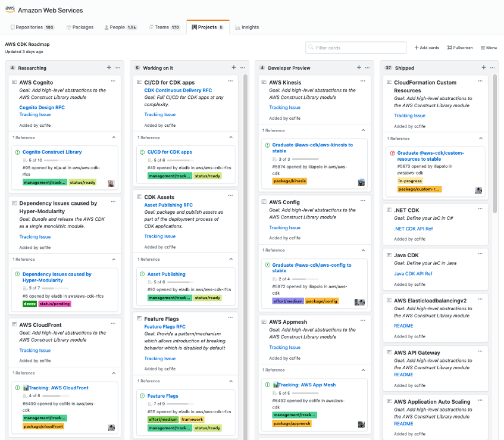Image resolution: width=504 pixels, height=440 pixels.
Task: Click the package/kinesis label
Action: (x=290, y=181)
